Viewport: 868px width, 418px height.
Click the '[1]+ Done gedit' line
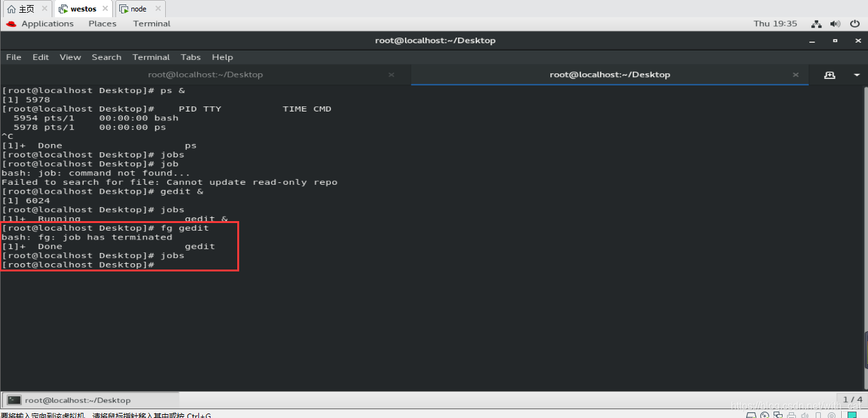[x=108, y=246]
